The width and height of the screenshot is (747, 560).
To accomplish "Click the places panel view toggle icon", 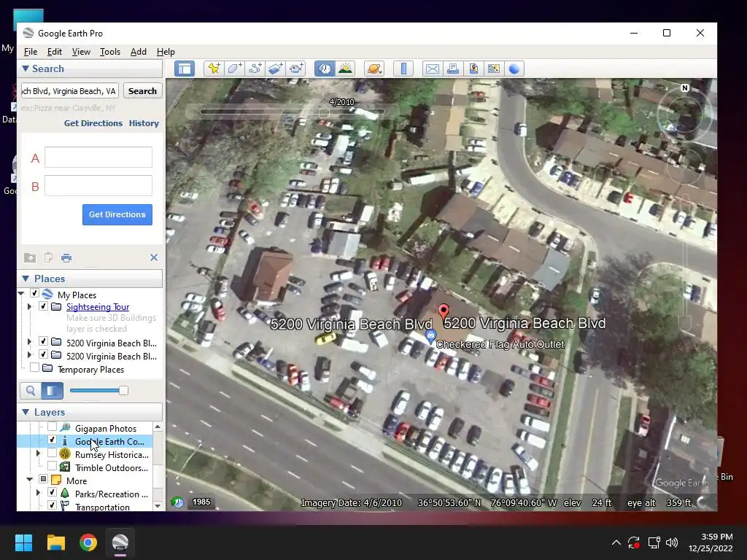I will [52, 391].
